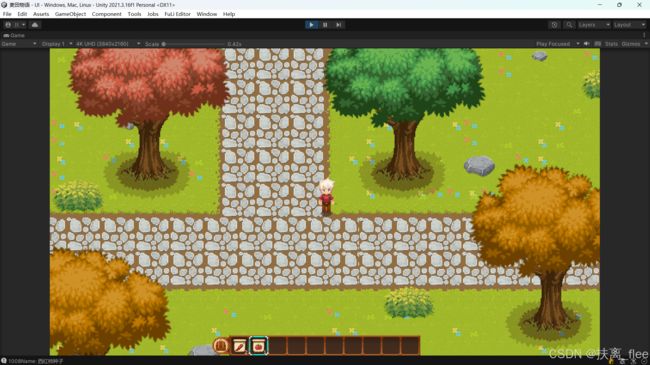Step one frame forward
Viewport: 650px width, 365px height.
pyautogui.click(x=339, y=25)
